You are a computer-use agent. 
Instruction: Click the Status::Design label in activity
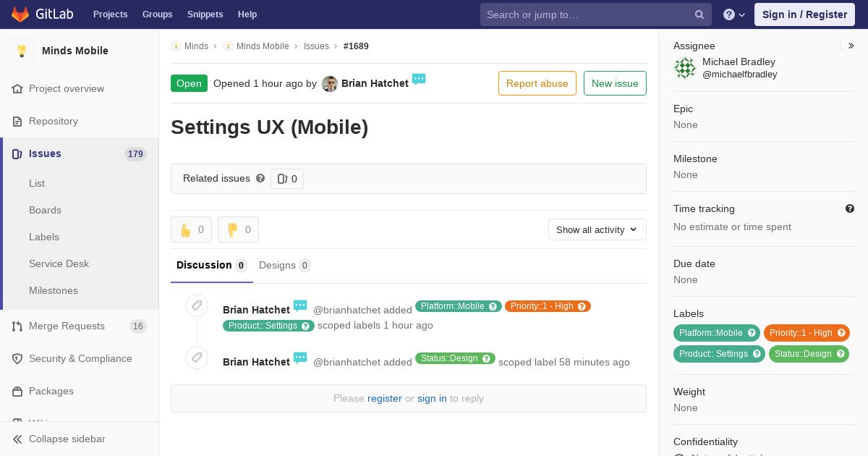pos(455,358)
